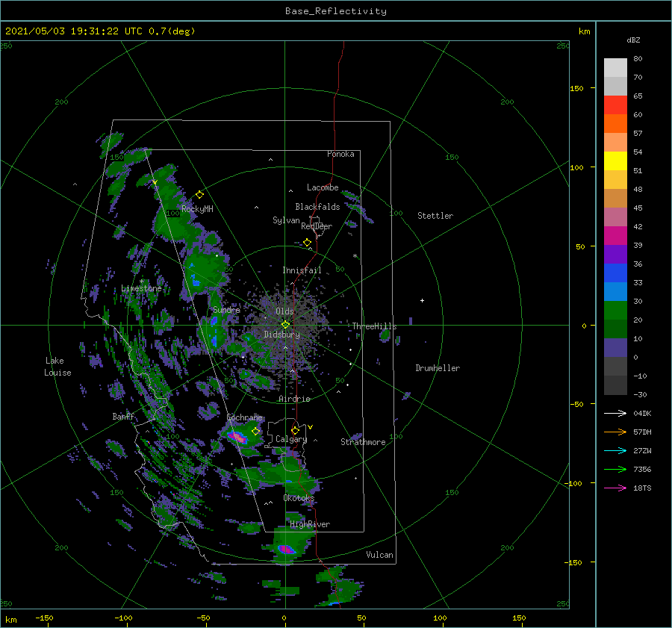
Task: Click the Airdrie label
Action: [x=294, y=399]
